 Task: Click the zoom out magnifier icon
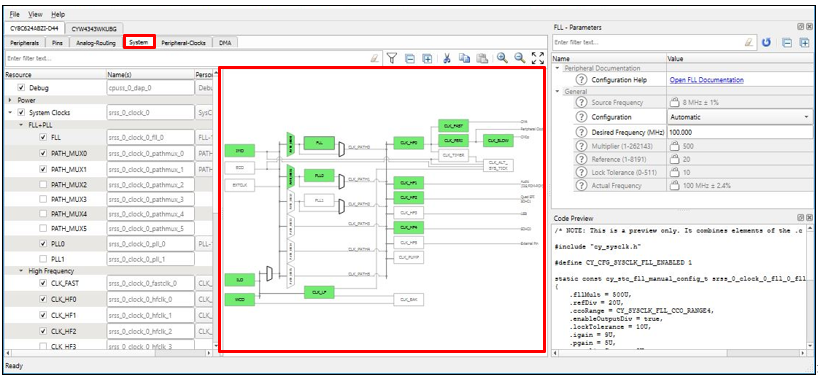[x=520, y=58]
